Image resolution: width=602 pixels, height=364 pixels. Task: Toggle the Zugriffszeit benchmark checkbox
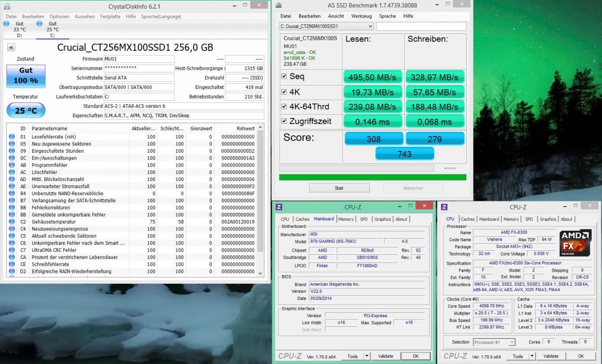pos(284,121)
